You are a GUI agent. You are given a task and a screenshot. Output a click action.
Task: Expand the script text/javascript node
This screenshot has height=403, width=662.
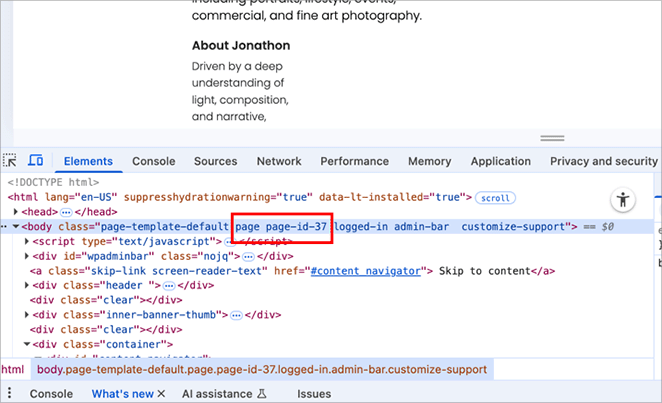[x=26, y=241]
